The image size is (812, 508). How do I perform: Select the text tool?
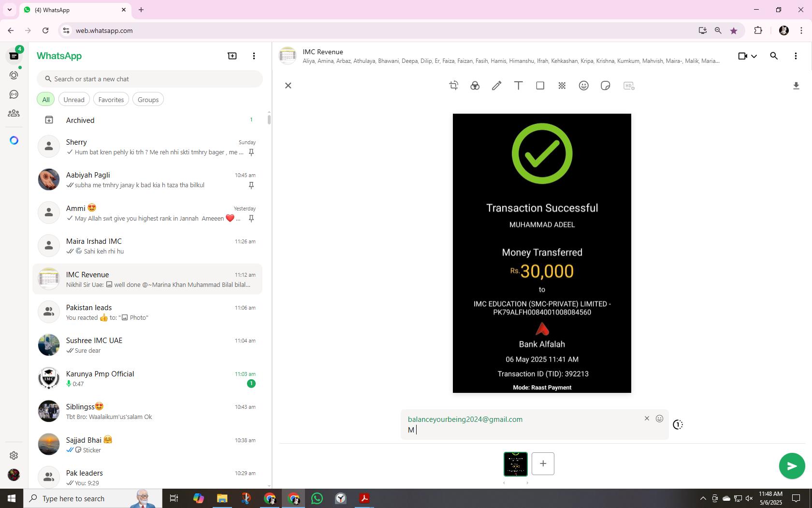point(518,86)
